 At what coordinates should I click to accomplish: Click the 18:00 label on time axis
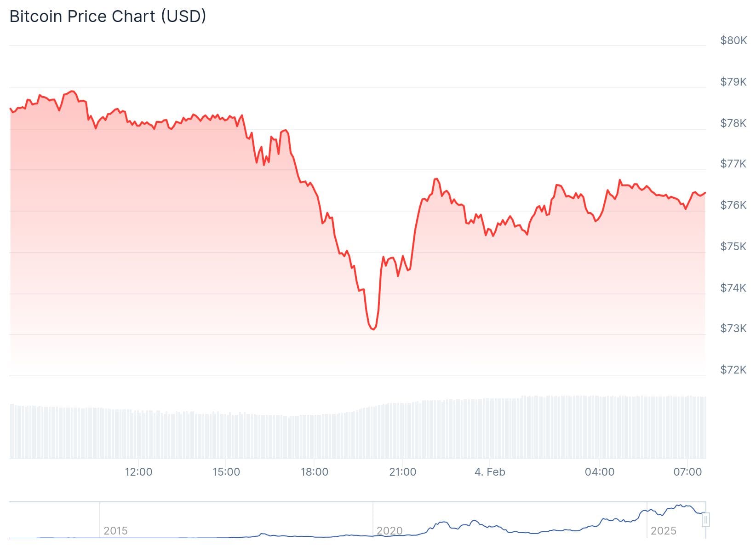tap(315, 472)
